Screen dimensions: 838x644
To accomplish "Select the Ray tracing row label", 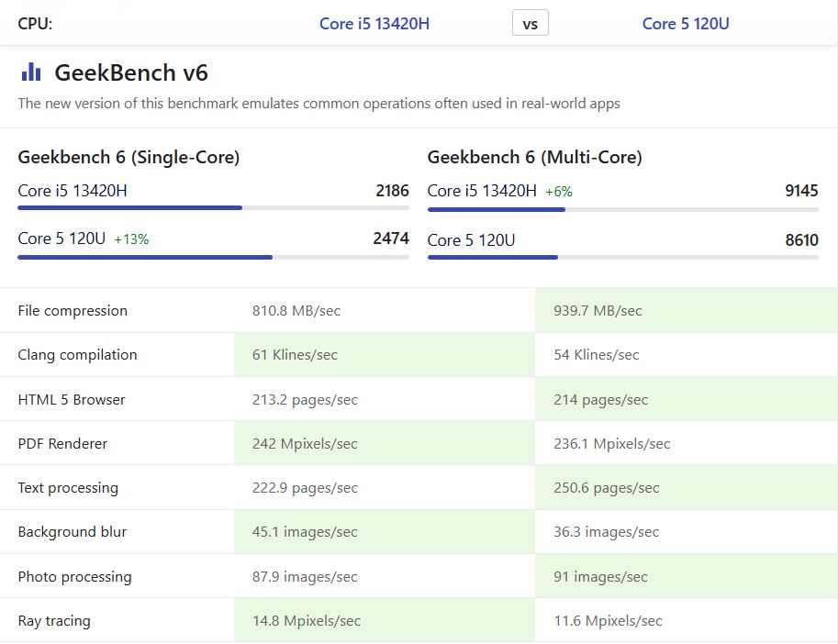I will [54, 621].
